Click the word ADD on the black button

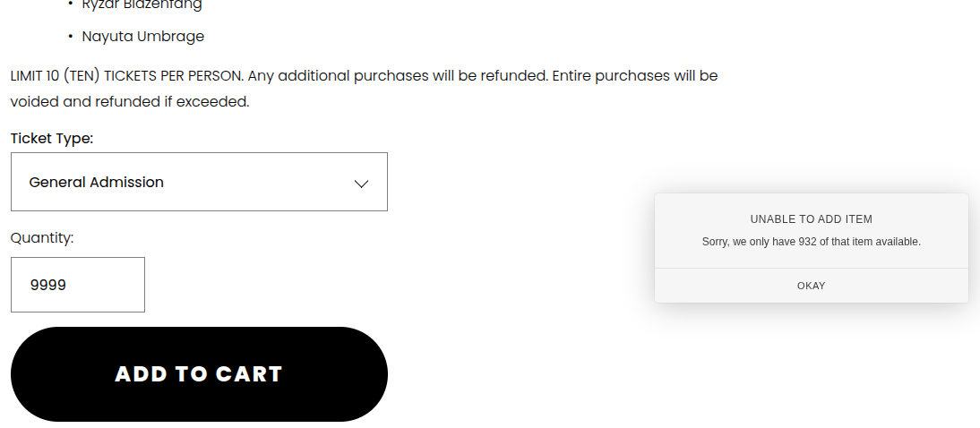click(x=142, y=374)
